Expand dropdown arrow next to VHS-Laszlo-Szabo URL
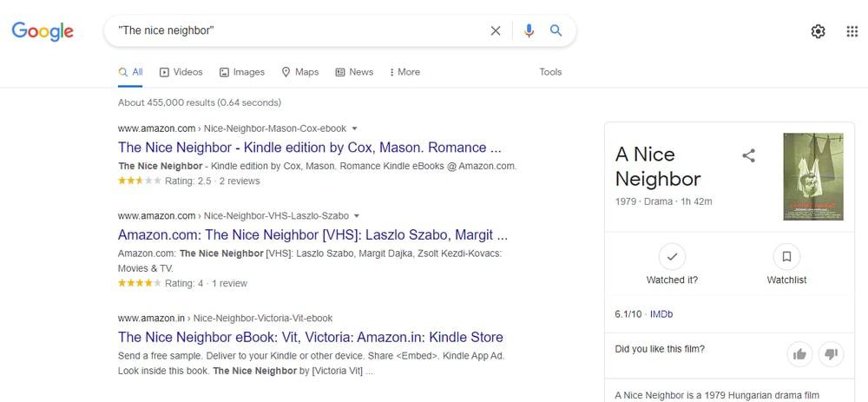This screenshot has height=402, width=868. [357, 216]
